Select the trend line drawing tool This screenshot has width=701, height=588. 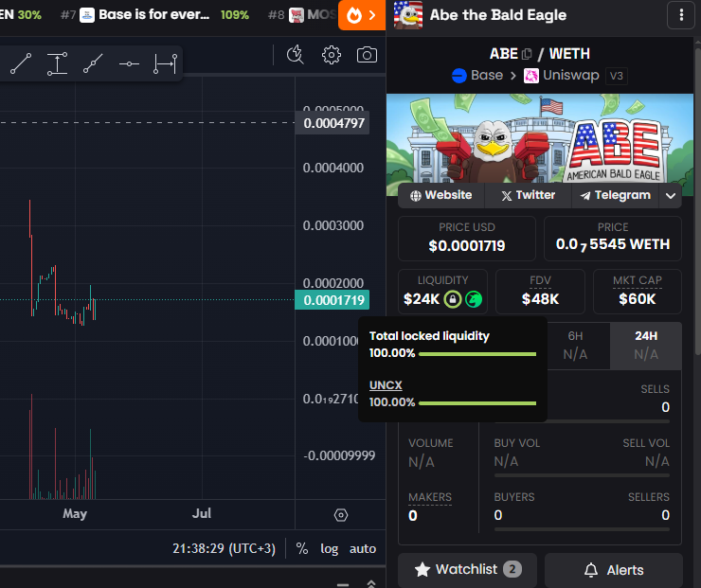pyautogui.click(x=21, y=63)
